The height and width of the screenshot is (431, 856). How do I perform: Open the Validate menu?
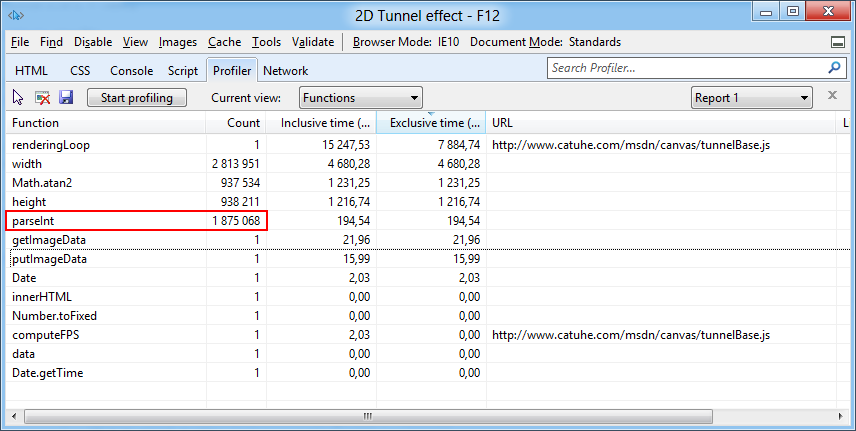[313, 42]
